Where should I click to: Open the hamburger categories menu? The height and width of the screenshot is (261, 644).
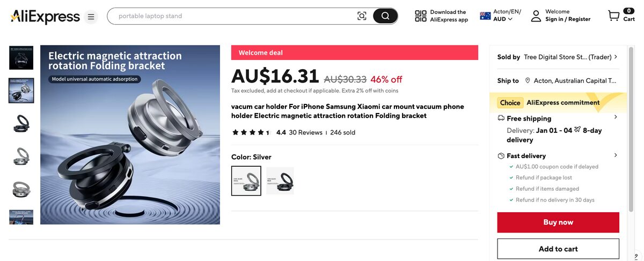tap(91, 17)
